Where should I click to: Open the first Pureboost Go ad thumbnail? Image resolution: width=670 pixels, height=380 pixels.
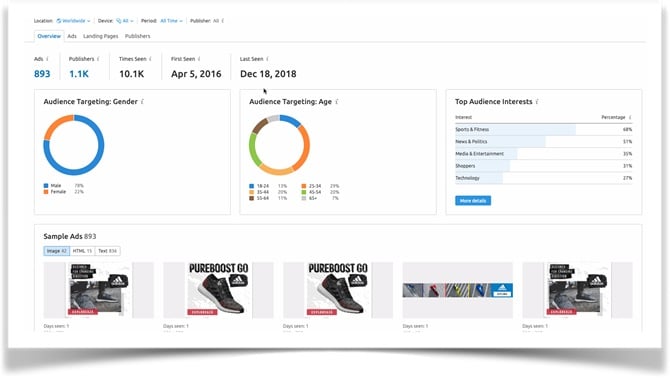218,290
